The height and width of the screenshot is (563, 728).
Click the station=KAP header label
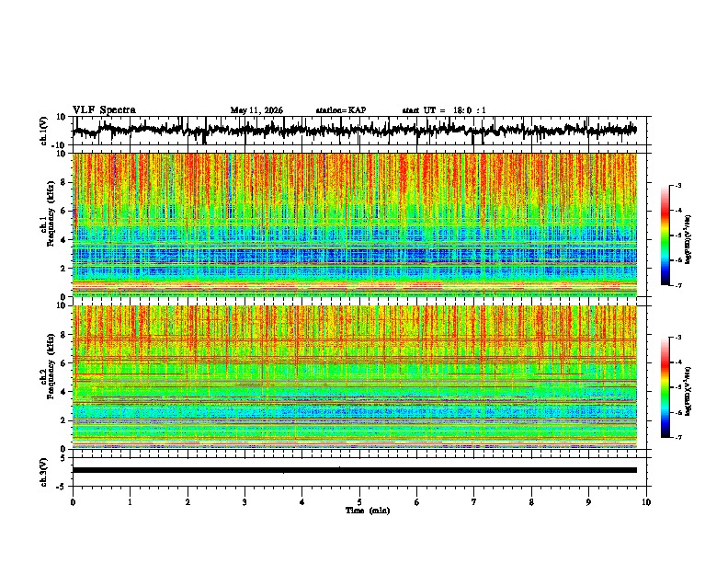click(x=341, y=110)
